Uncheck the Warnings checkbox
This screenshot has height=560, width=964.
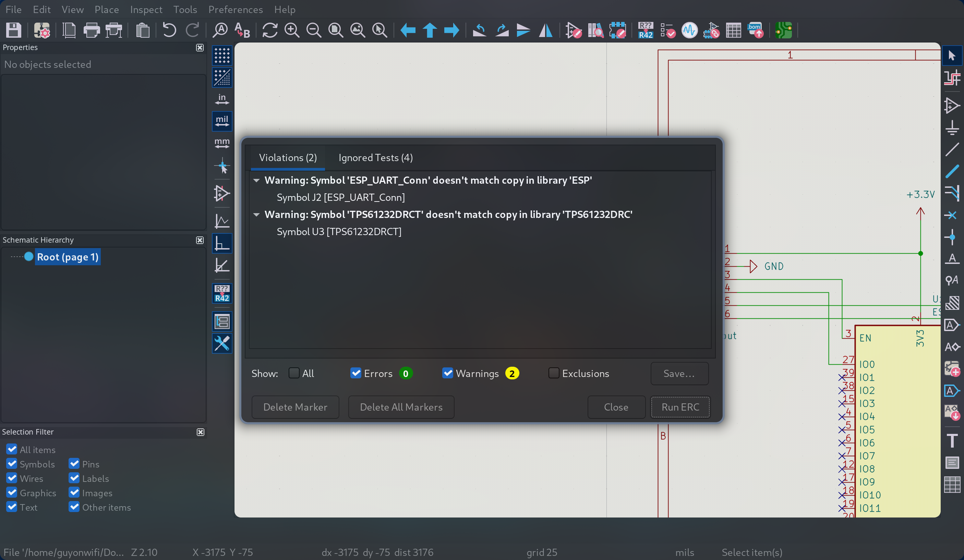[447, 373]
